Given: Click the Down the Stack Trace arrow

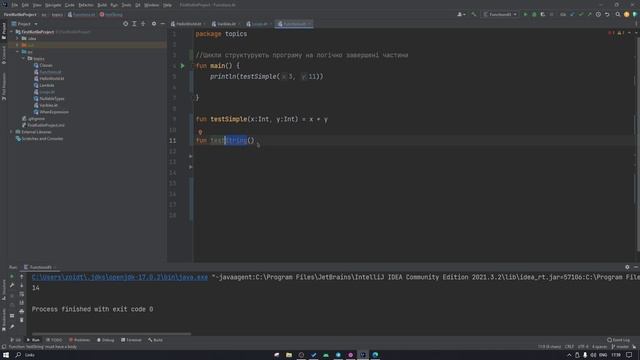Looking at the screenshot, I should pyautogui.click(x=22, y=285).
